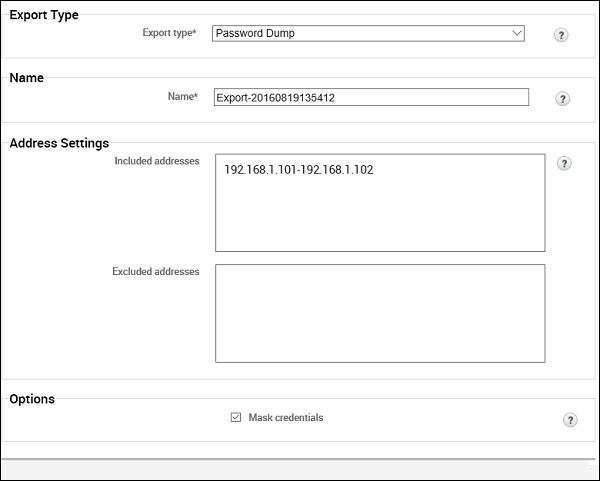This screenshot has height=481, width=600.
Task: Select the "Address Settings" section heading
Action: click(x=59, y=143)
